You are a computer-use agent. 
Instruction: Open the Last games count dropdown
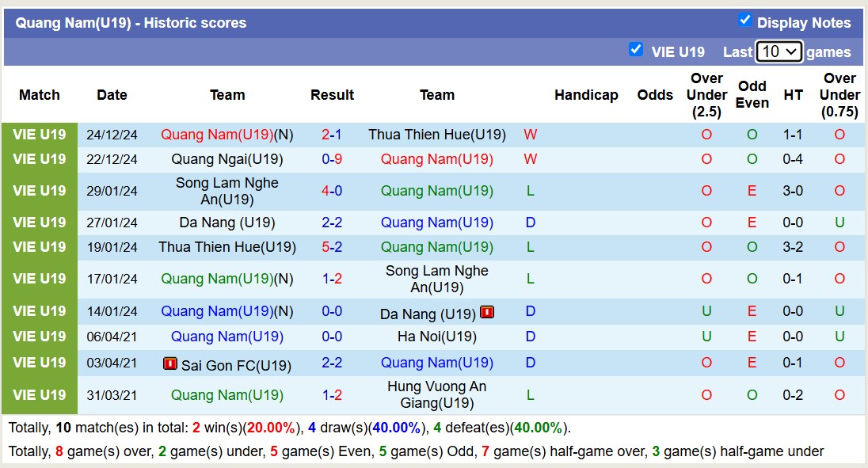pos(779,51)
